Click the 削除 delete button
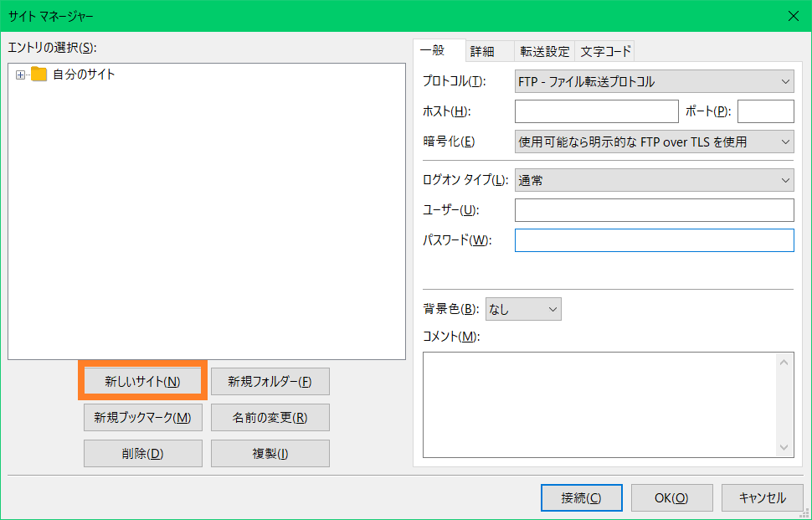 pyautogui.click(x=142, y=454)
